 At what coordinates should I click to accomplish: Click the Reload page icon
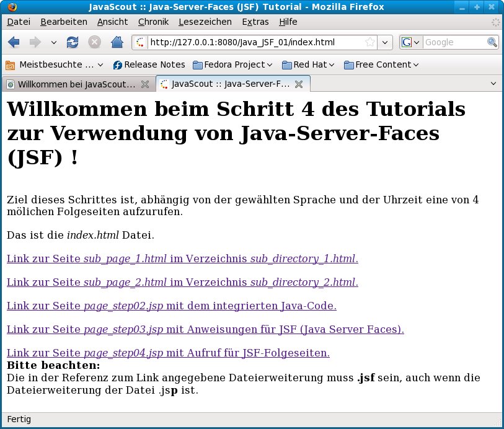[x=73, y=42]
